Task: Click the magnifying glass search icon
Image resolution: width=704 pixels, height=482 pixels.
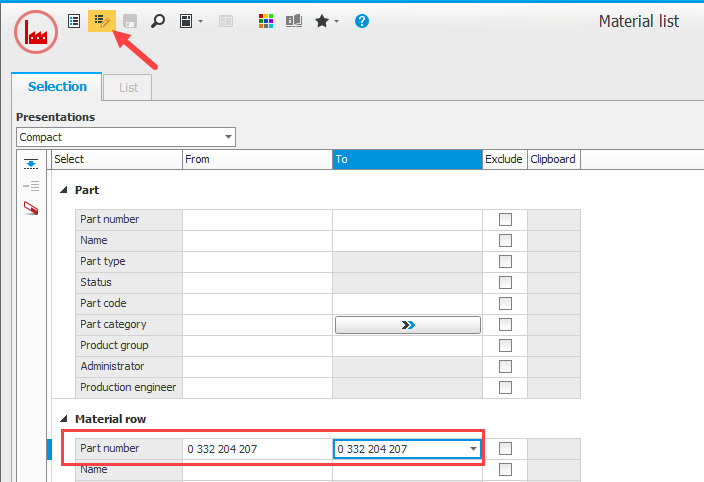Action: point(157,21)
